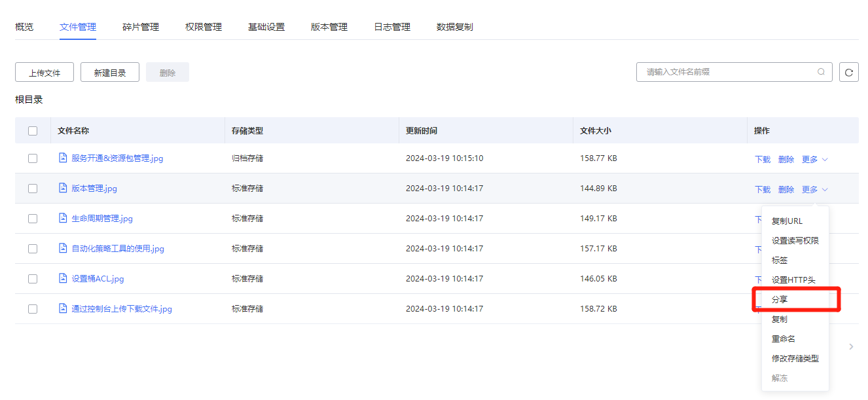The image size is (868, 400).
Task: Open file 生命周期管理.jpg
Action: (102, 219)
